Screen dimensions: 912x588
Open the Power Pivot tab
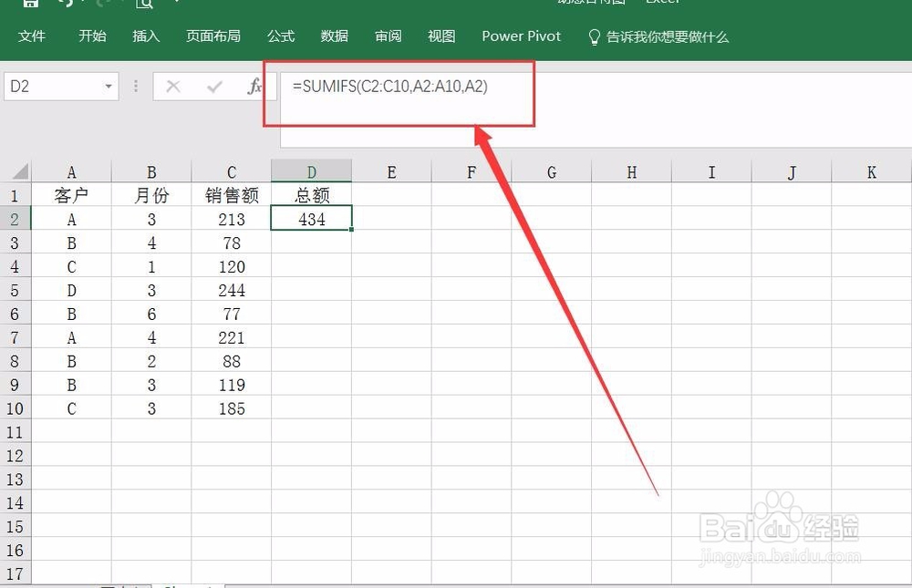coord(521,36)
